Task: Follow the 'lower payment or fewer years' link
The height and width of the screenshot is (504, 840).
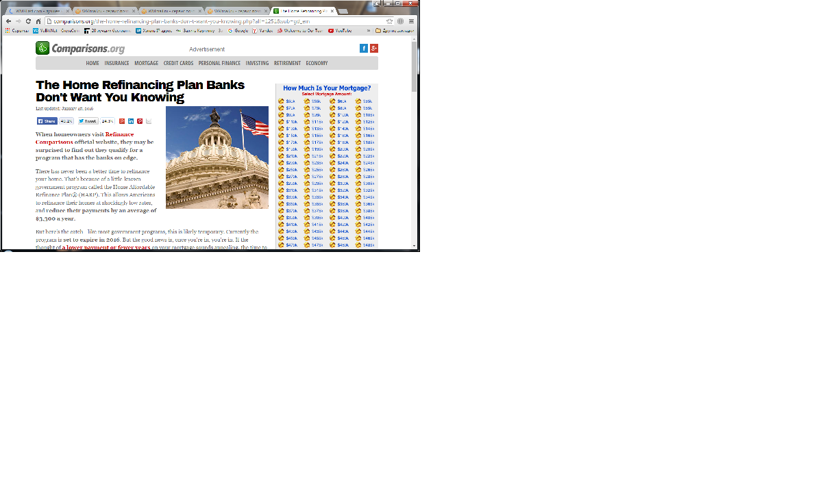Action: click(106, 247)
